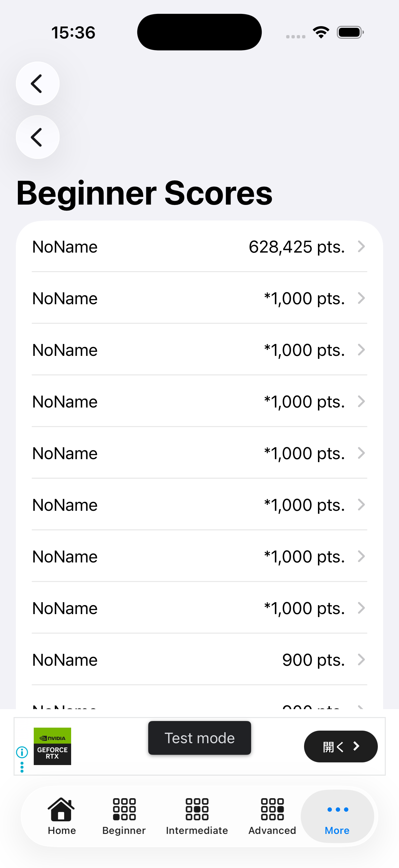Expand the 628,425 pts. score chevron
Viewport: 399px width, 868px height.
361,247
